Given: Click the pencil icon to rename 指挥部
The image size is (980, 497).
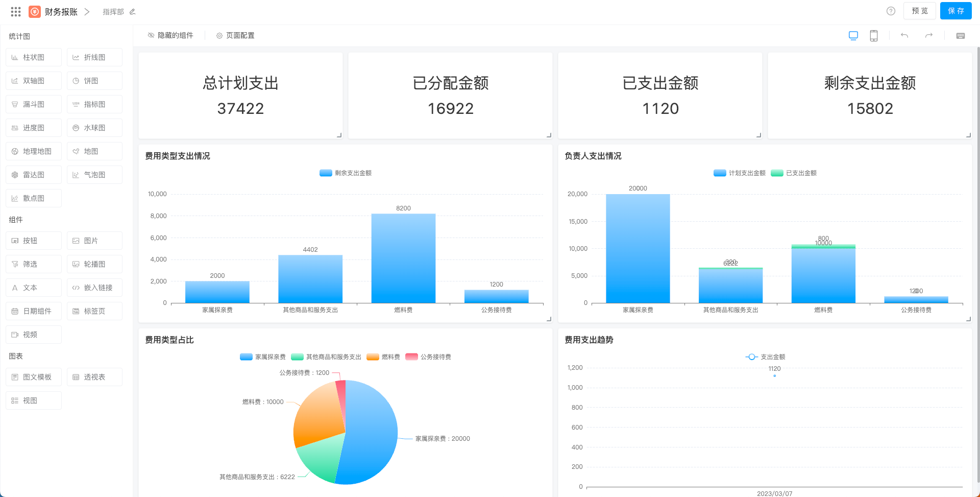Looking at the screenshot, I should (133, 12).
